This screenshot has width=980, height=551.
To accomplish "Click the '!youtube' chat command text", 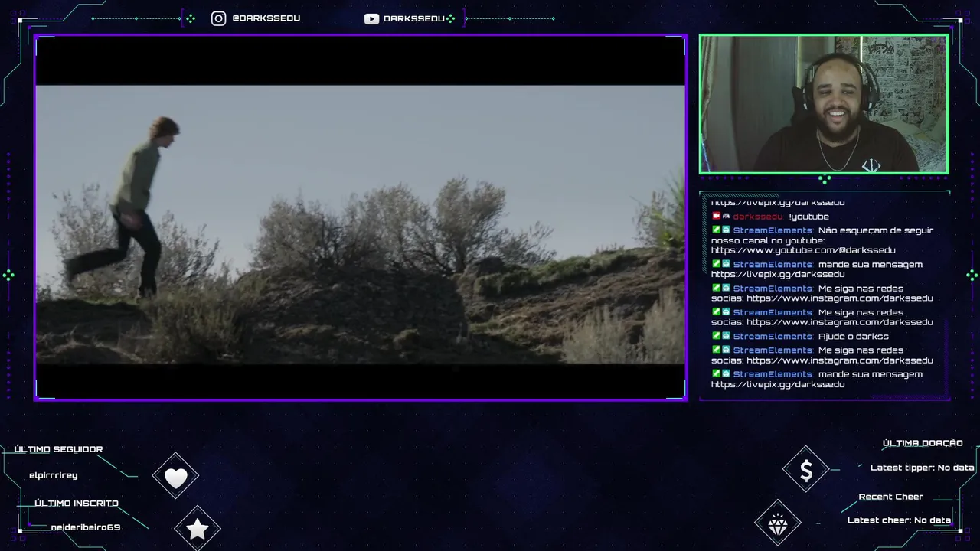I will (808, 217).
